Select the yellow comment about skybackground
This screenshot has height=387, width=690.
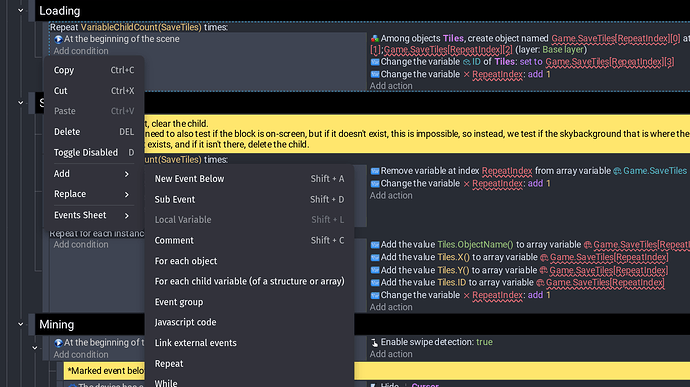(x=417, y=134)
